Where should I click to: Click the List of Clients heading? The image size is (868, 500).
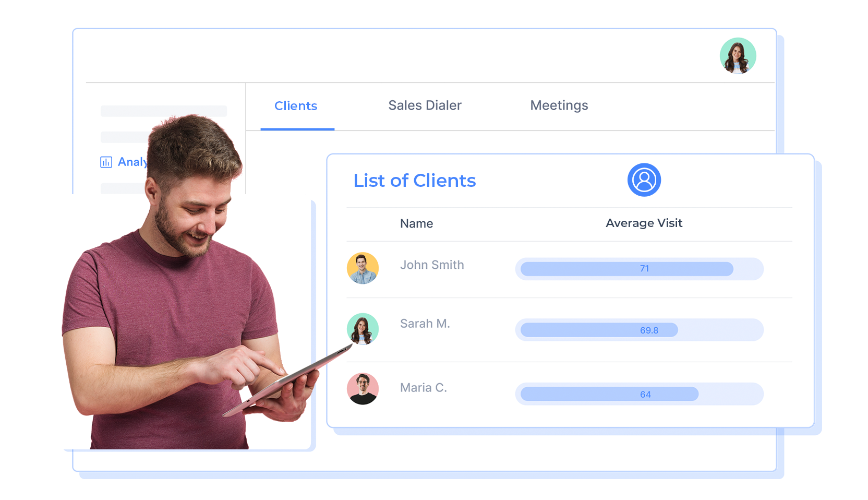point(414,181)
